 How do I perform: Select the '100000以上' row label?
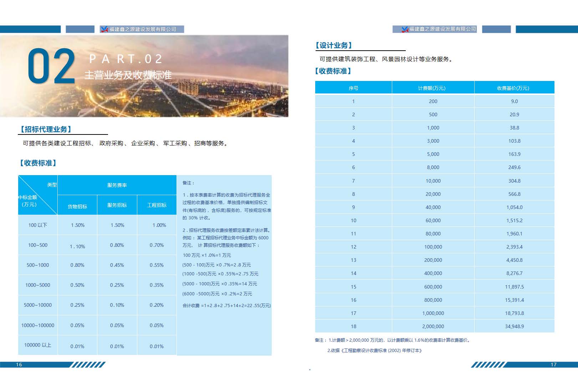[x=38, y=345]
